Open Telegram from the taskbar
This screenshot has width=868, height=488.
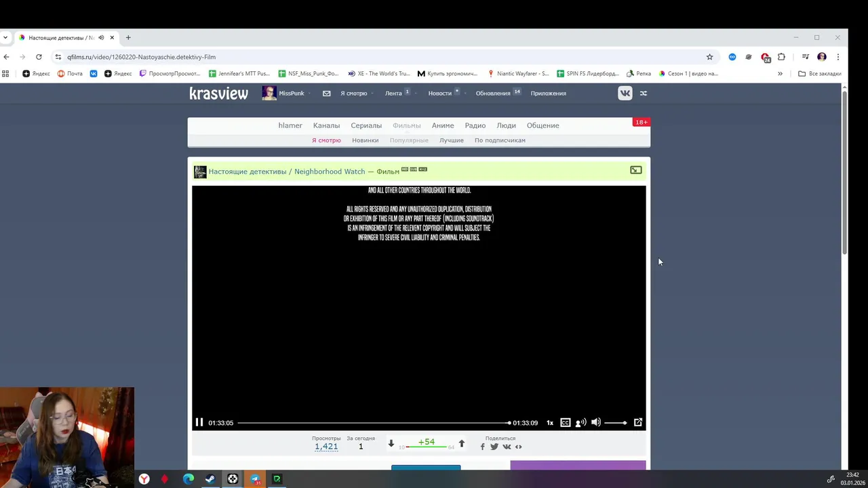click(x=255, y=479)
